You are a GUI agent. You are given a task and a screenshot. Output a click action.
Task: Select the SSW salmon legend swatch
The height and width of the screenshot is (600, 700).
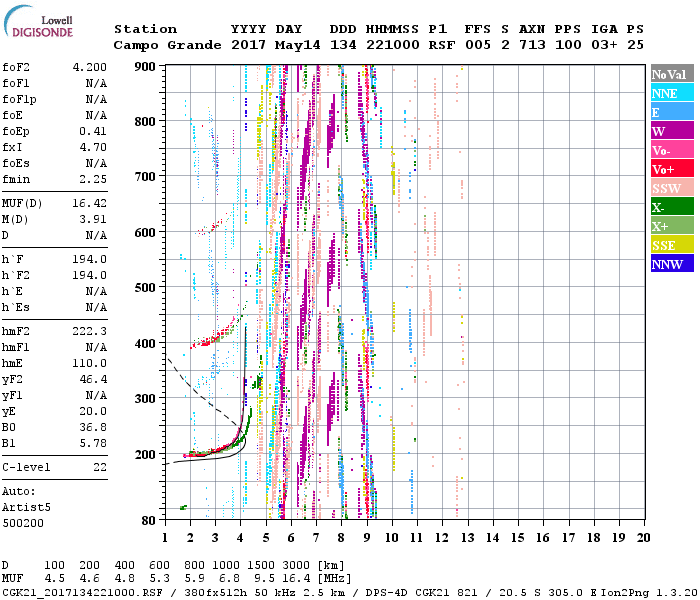click(x=672, y=188)
